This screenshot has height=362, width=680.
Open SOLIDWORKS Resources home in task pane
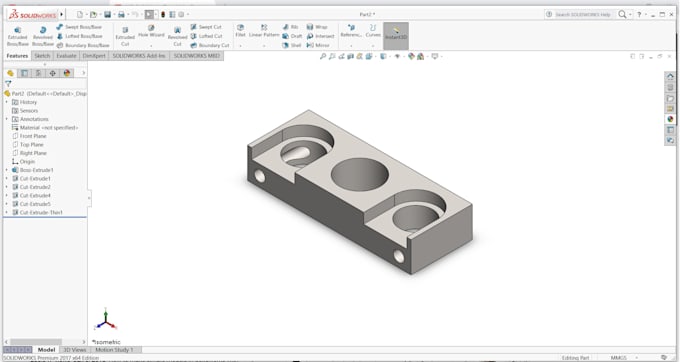(x=670, y=76)
